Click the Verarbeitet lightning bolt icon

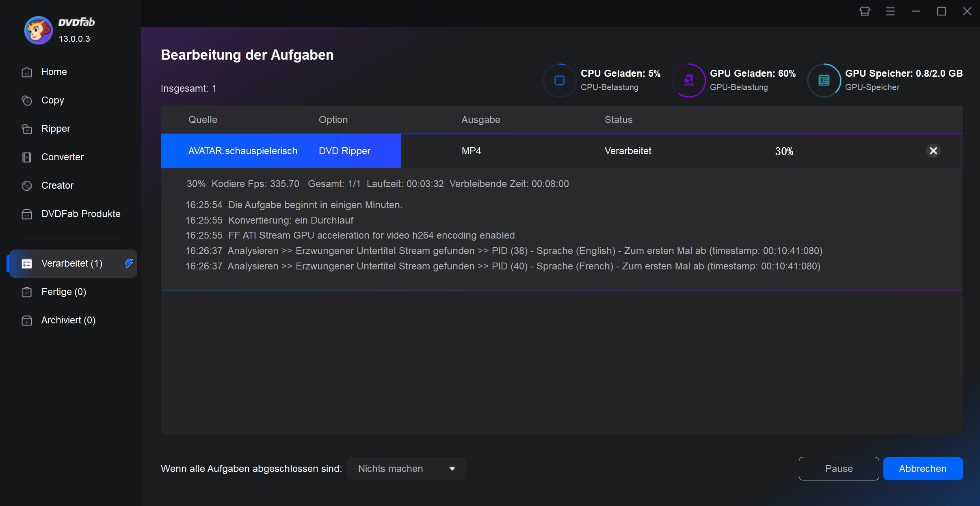(x=128, y=263)
